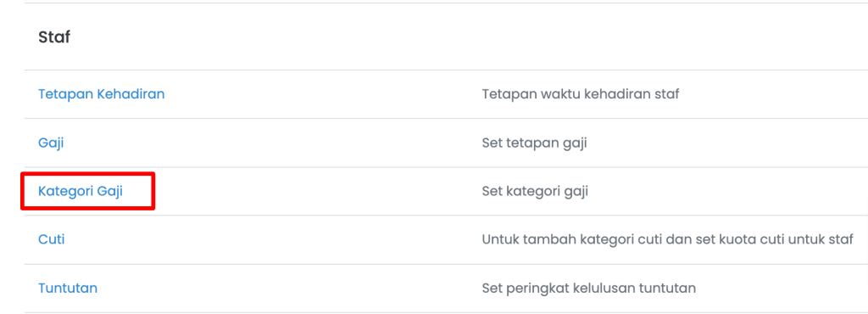This screenshot has width=868, height=314.
Task: Click text describing staff attendance time settings
Action: click(581, 94)
